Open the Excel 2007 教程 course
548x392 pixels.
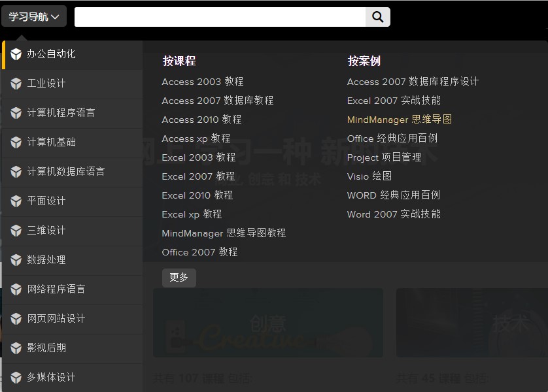coord(199,176)
